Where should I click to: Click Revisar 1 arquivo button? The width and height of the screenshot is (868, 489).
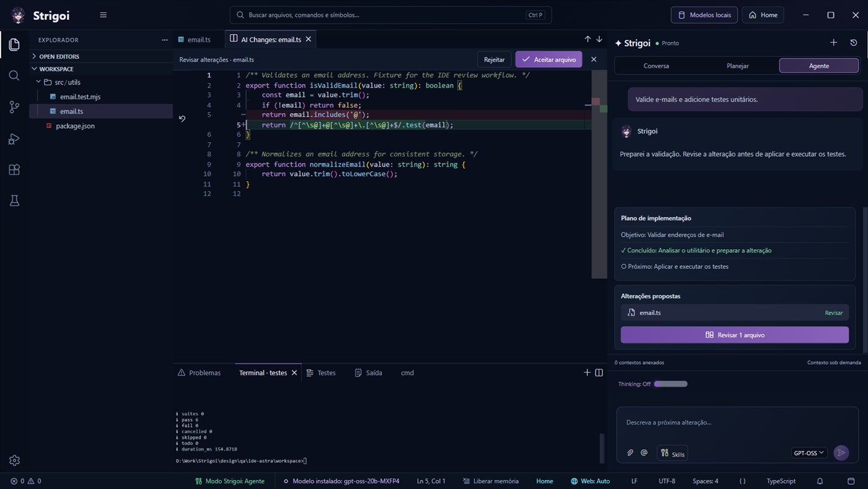point(735,335)
